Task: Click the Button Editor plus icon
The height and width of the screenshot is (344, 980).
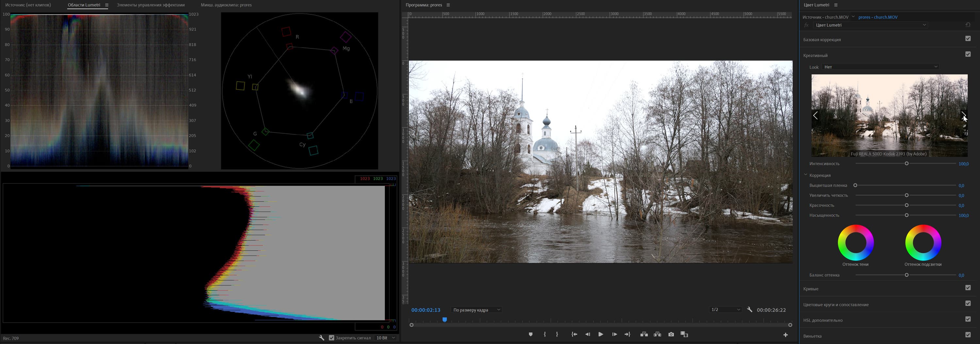Action: pyautogui.click(x=785, y=335)
